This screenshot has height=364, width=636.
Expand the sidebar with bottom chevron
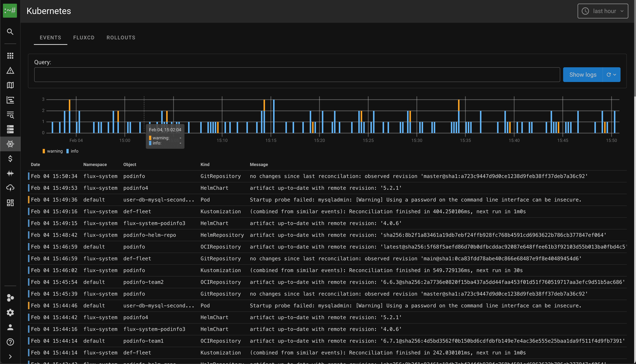(10, 356)
